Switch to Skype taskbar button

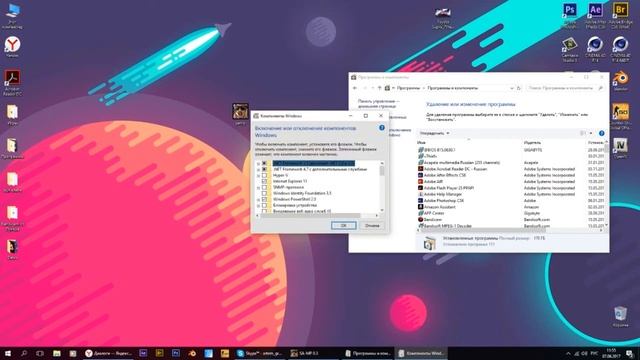coord(260,353)
